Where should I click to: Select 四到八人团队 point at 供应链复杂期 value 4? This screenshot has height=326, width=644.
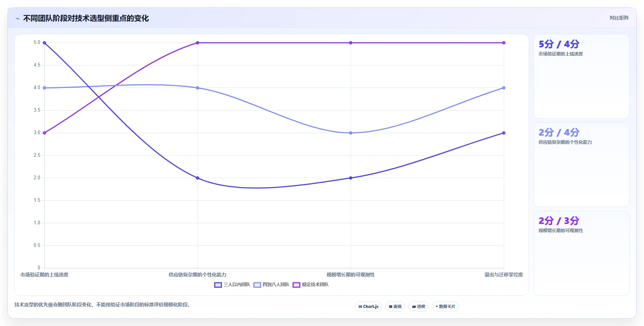point(198,88)
